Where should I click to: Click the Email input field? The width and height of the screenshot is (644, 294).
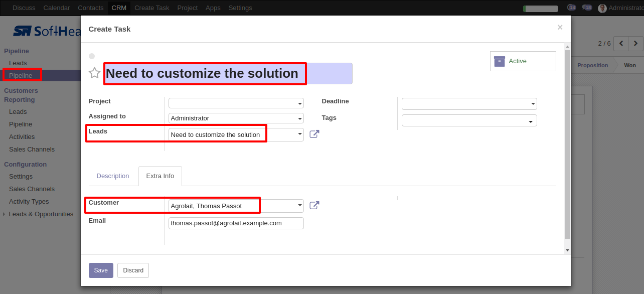[236, 223]
